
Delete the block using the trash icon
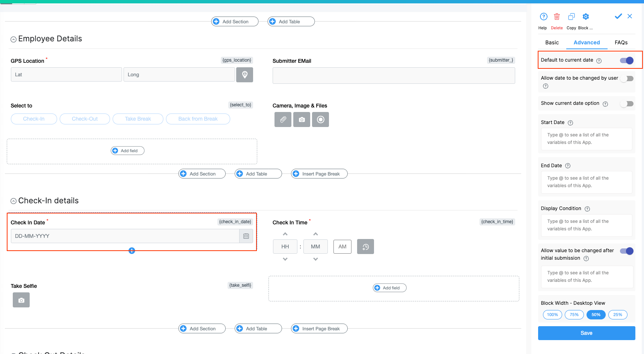(557, 17)
